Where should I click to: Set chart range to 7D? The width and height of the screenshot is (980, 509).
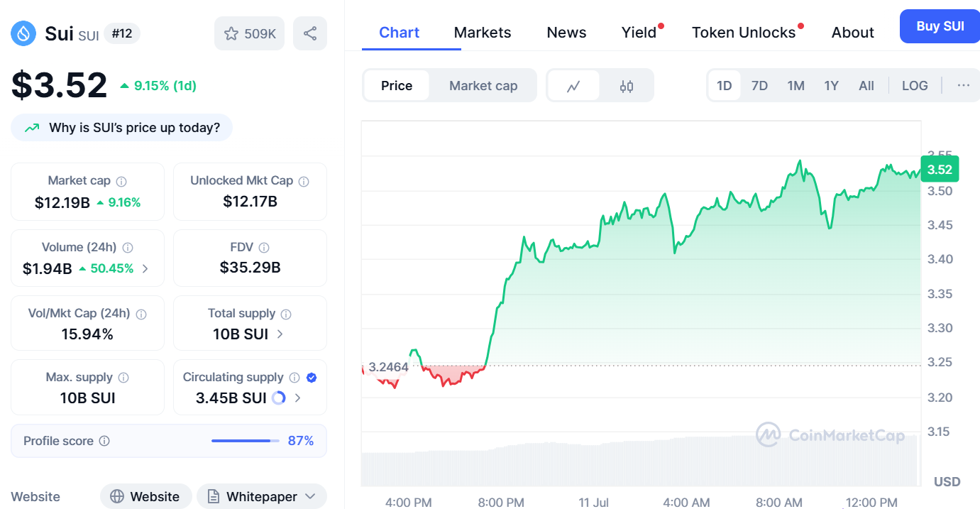pos(759,86)
